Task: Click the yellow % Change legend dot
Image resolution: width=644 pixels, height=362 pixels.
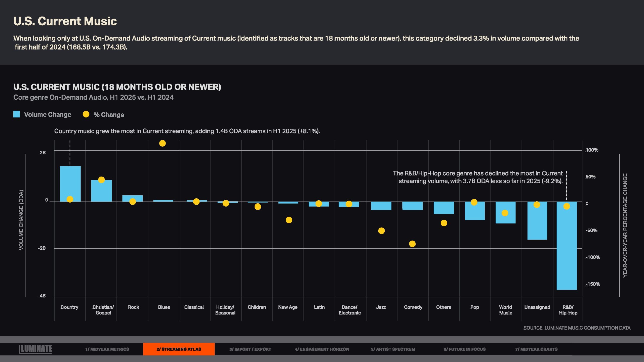Action: point(86,114)
